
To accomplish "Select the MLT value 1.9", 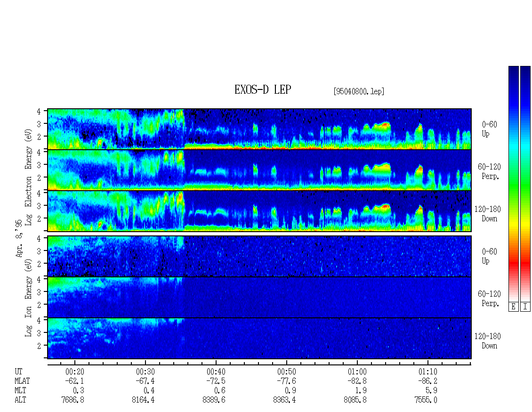I will (x=361, y=391).
